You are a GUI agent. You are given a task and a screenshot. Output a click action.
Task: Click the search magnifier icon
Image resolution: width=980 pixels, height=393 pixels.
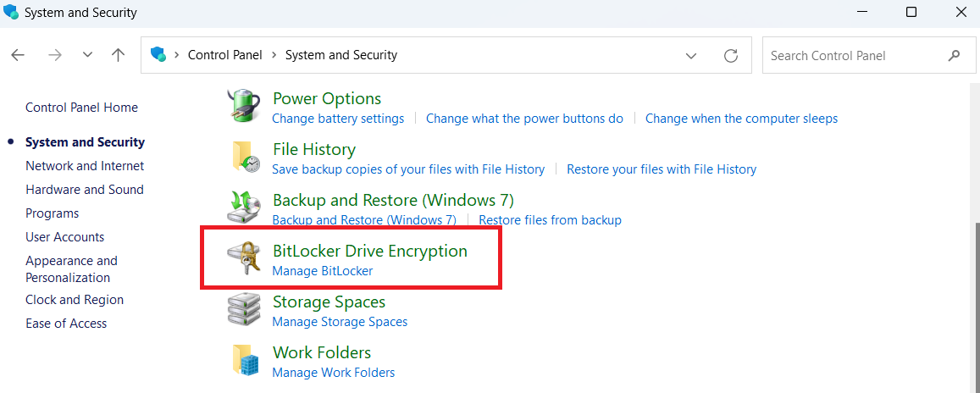pyautogui.click(x=954, y=56)
